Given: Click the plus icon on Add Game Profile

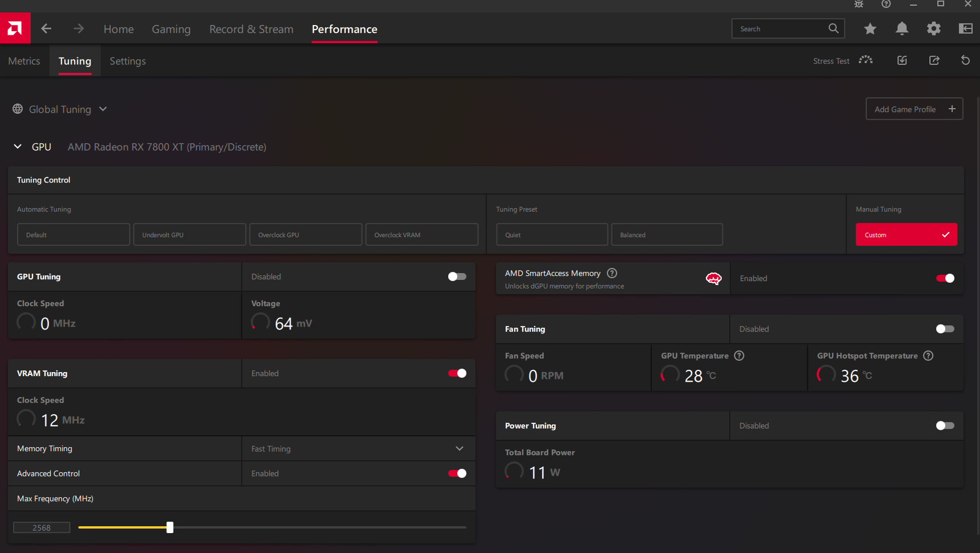Looking at the screenshot, I should pos(952,109).
